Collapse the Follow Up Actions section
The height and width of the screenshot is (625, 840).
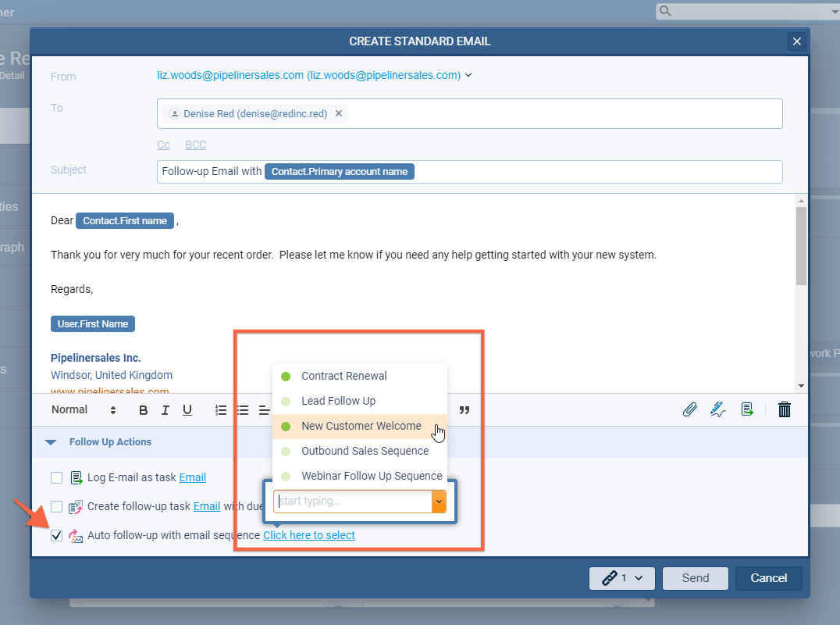[x=52, y=442]
